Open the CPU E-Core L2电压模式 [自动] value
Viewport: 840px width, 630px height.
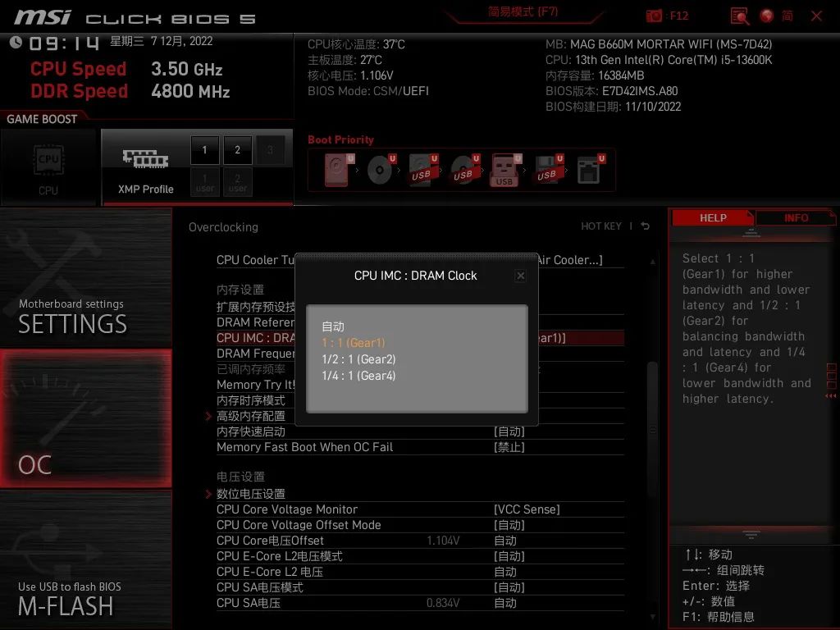click(509, 556)
